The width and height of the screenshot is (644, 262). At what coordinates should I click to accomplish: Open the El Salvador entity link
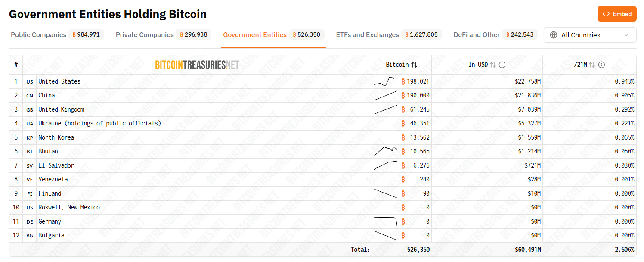pyautogui.click(x=56, y=165)
